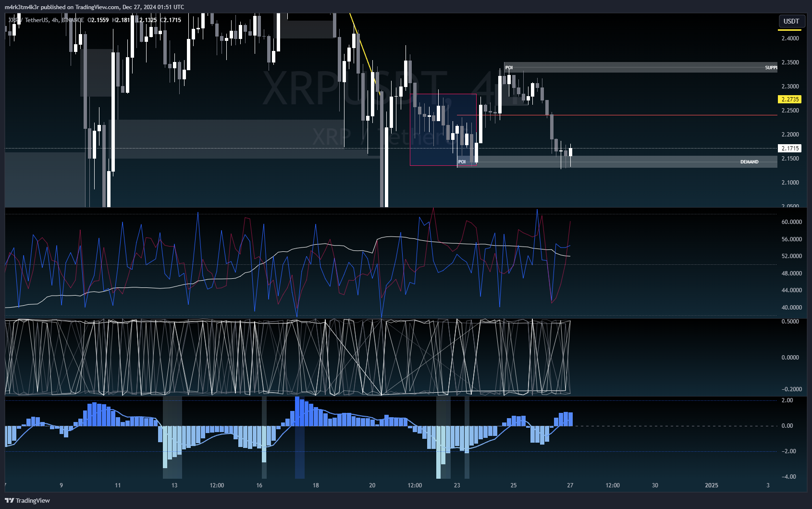The image size is (812, 509).
Task: Click the 2.00 histogram axis label
Action: (x=787, y=400)
